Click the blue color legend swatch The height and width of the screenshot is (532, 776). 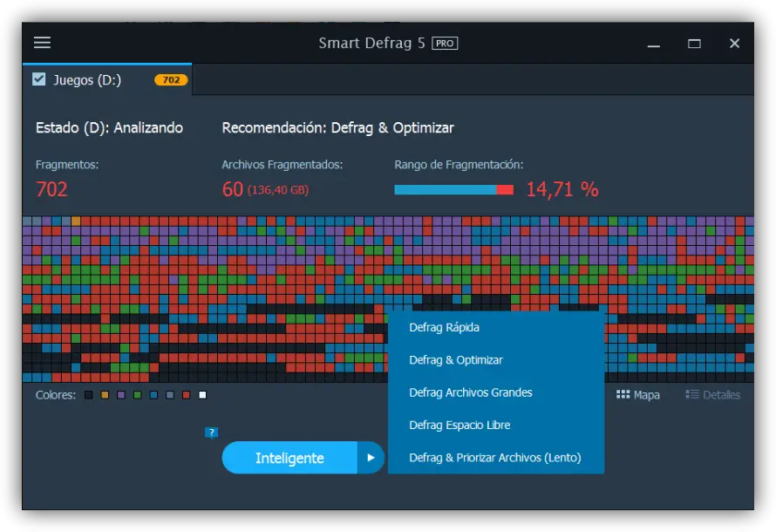[154, 395]
